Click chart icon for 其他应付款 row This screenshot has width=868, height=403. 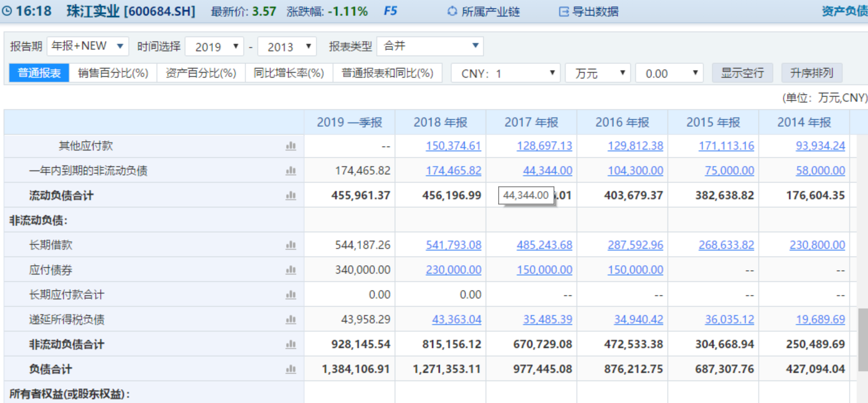point(291,146)
